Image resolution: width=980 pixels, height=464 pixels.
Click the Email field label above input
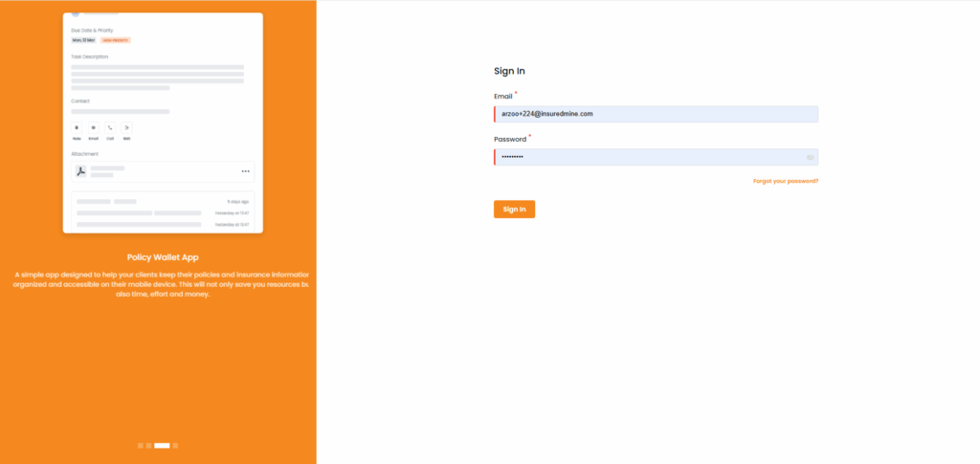click(x=503, y=97)
